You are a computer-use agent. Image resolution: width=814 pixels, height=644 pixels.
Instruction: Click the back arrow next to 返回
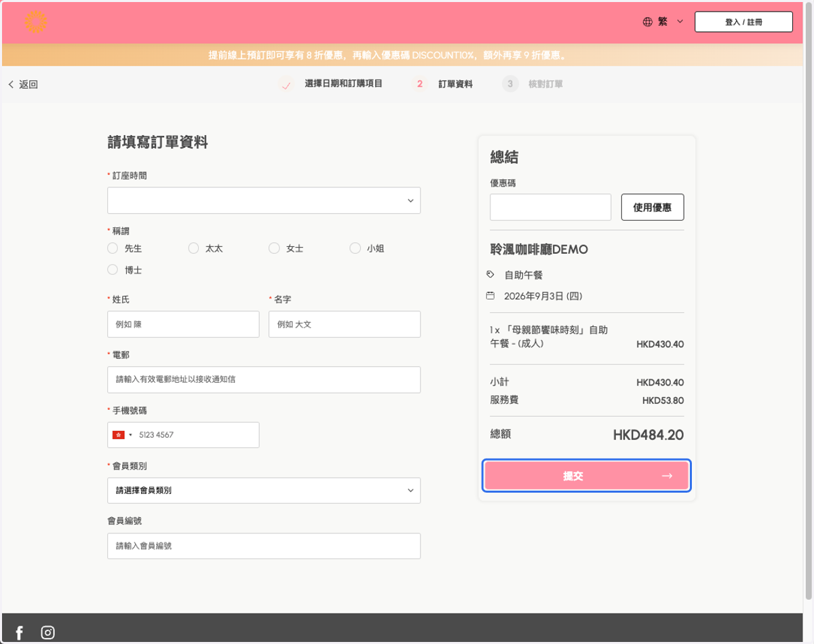[x=11, y=84]
